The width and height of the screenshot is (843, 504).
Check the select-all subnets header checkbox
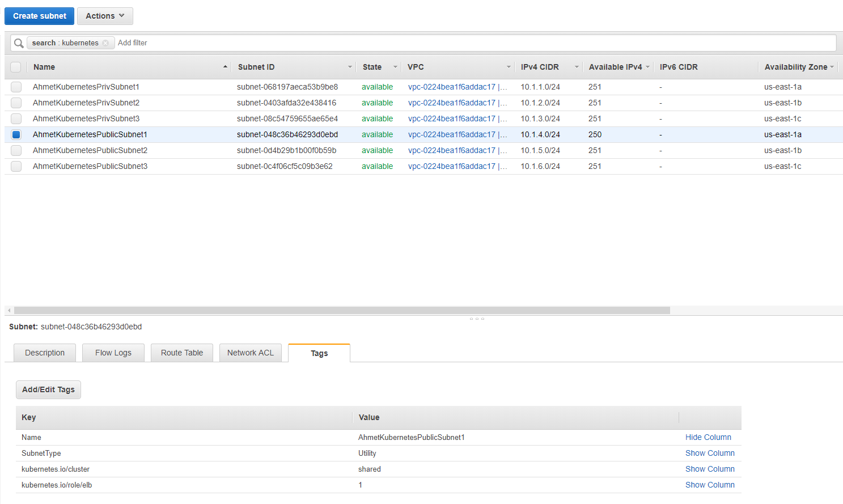tap(16, 66)
